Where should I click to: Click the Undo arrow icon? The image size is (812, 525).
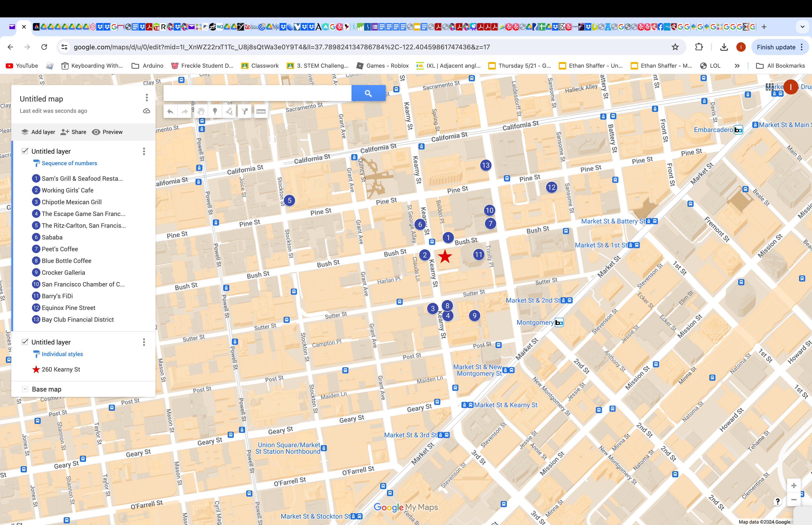click(170, 111)
